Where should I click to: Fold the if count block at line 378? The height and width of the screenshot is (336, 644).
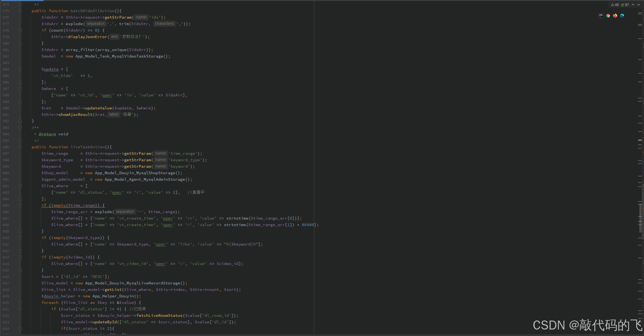pyautogui.click(x=20, y=30)
